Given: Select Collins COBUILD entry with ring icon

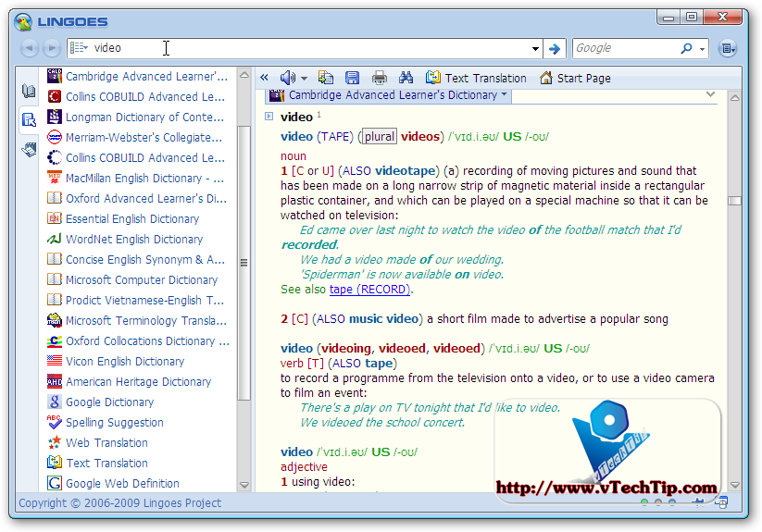Looking at the screenshot, I should click(x=136, y=158).
